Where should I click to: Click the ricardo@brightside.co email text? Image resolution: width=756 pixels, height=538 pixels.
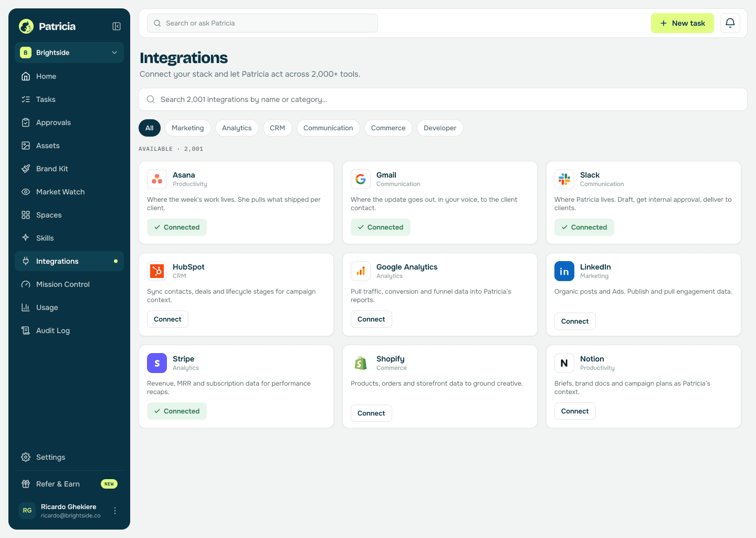pyautogui.click(x=71, y=516)
